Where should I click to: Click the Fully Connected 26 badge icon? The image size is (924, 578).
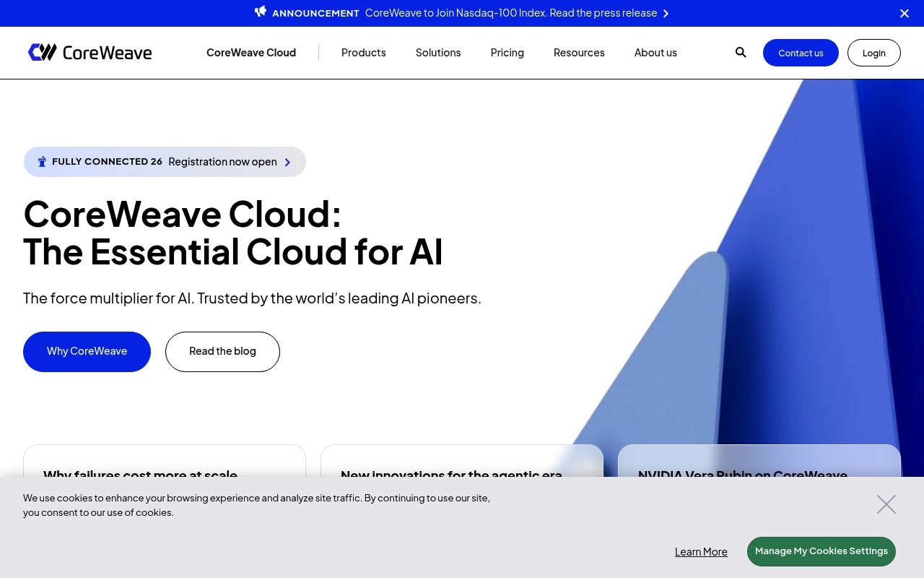coord(42,162)
